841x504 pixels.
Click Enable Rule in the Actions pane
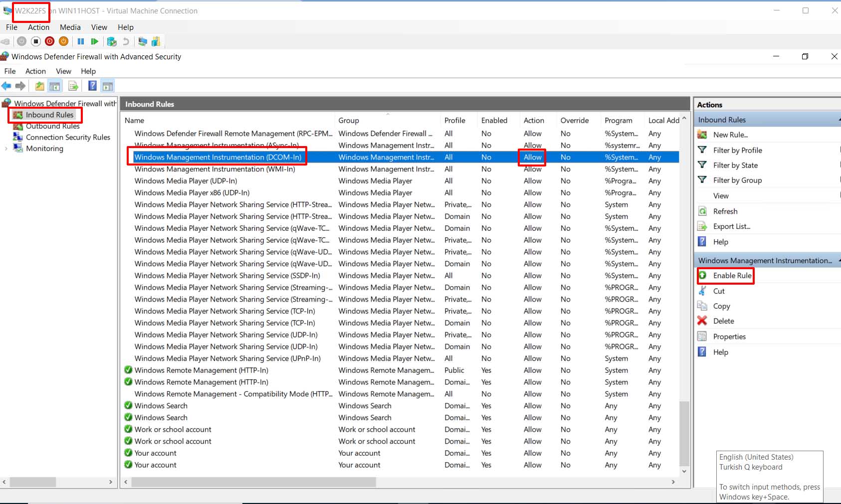[732, 276]
